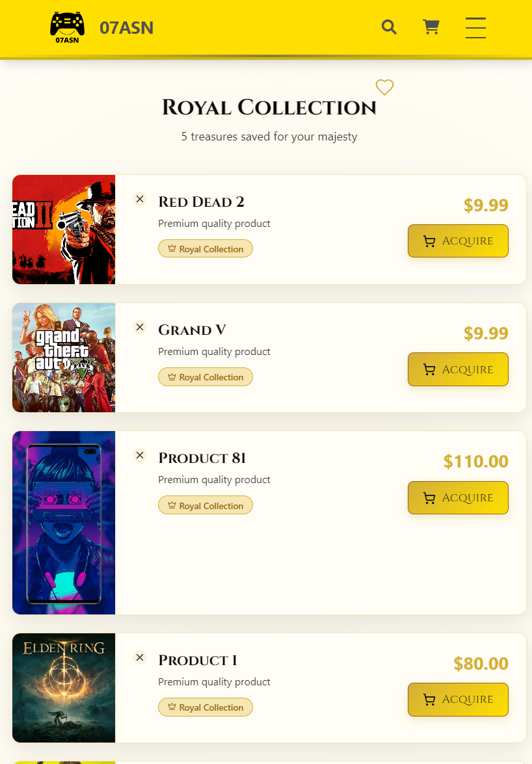Acquire Red Dead 2
532x764 pixels.
[x=458, y=241]
